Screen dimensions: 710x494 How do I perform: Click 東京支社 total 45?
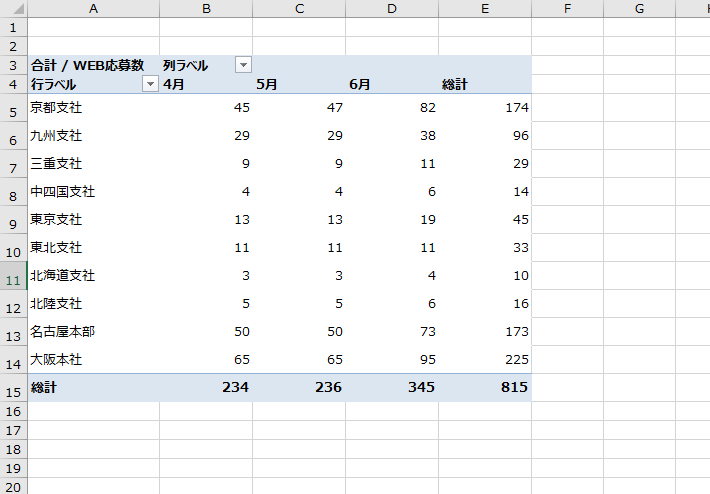click(485, 220)
